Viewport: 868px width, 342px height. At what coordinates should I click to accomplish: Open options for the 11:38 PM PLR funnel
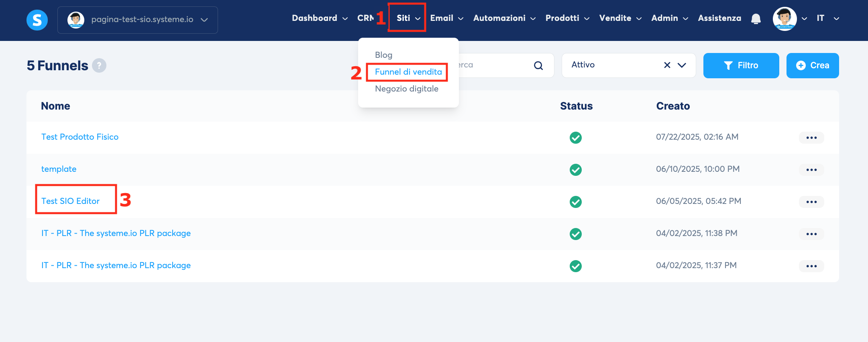tap(811, 234)
